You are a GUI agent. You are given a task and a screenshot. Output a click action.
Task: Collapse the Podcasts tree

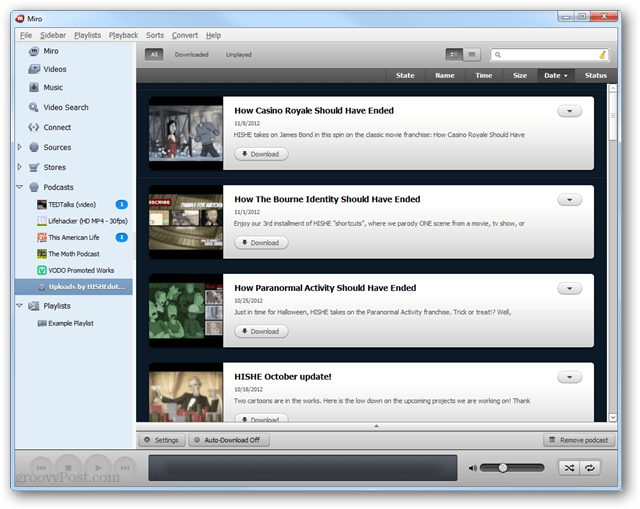(x=19, y=187)
